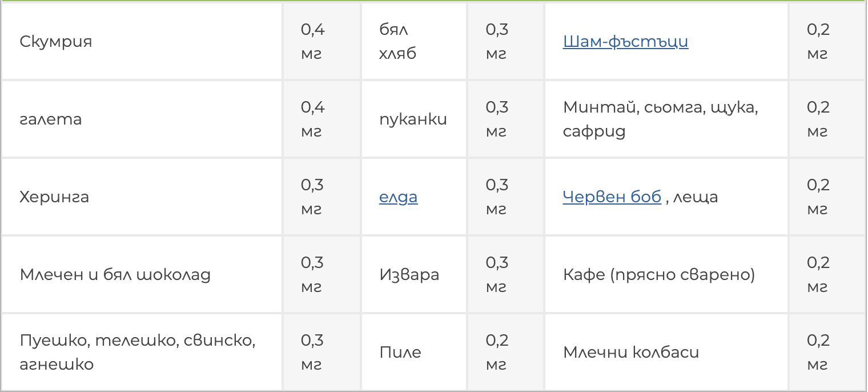
Task: Select the Пиле cell
Action: pyautogui.click(x=400, y=352)
